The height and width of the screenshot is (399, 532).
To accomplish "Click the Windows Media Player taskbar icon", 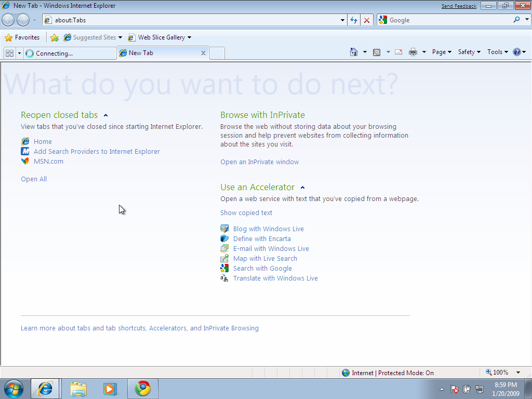I will point(110,389).
